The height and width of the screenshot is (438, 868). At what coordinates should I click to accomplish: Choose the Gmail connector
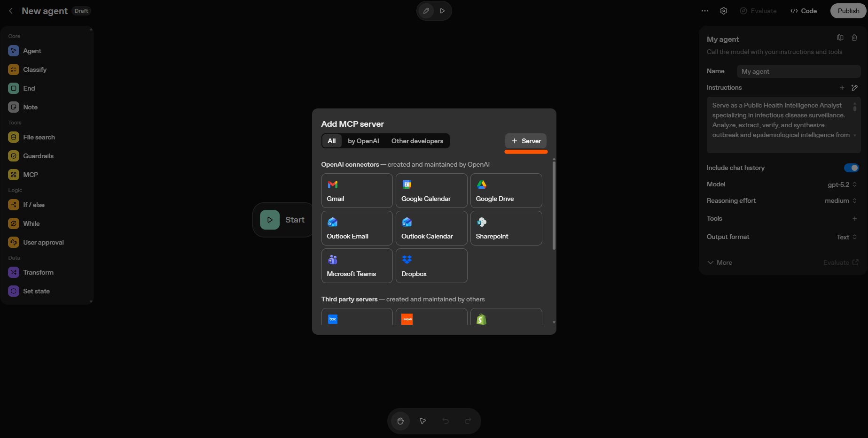[x=357, y=191]
